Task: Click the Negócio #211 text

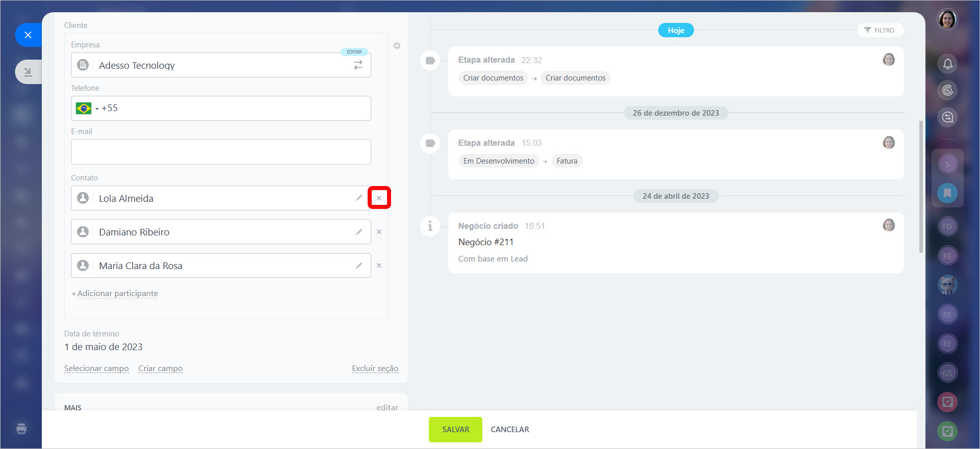Action: 486,242
